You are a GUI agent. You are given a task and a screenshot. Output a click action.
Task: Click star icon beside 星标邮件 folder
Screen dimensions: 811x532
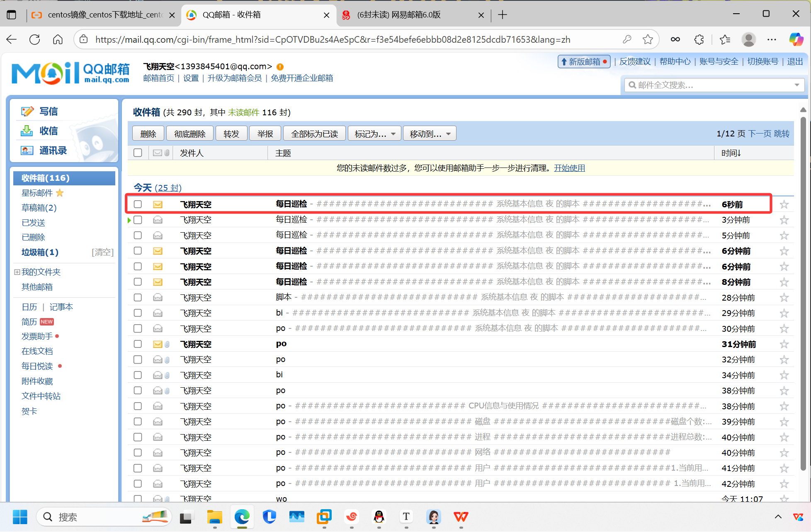60,193
